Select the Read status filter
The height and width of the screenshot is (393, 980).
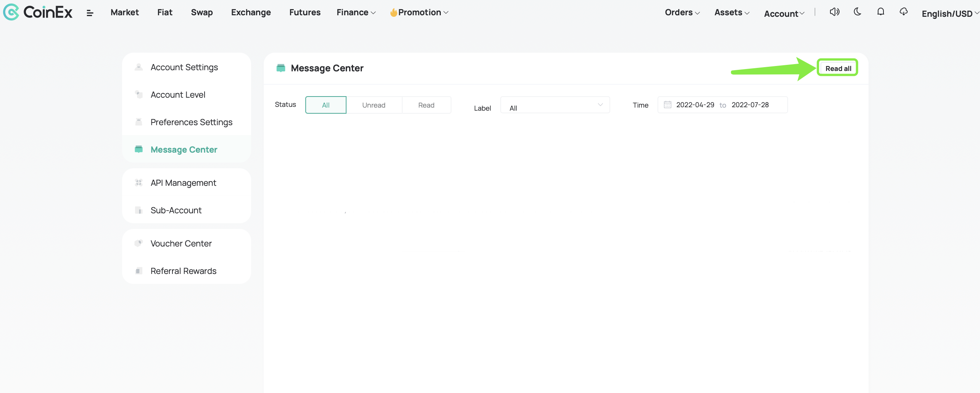426,105
